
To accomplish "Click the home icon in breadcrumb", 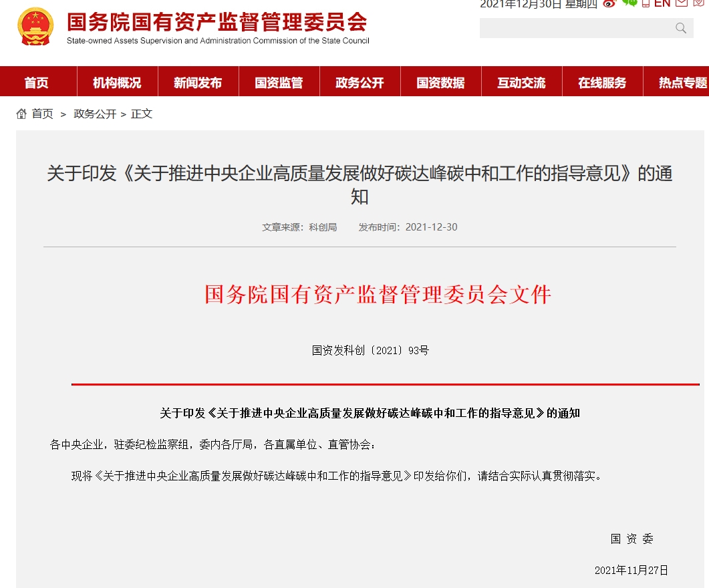I will click(21, 114).
